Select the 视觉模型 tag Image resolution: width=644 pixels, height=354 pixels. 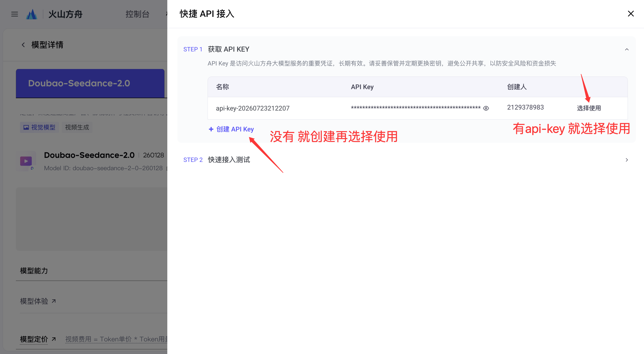click(x=39, y=127)
